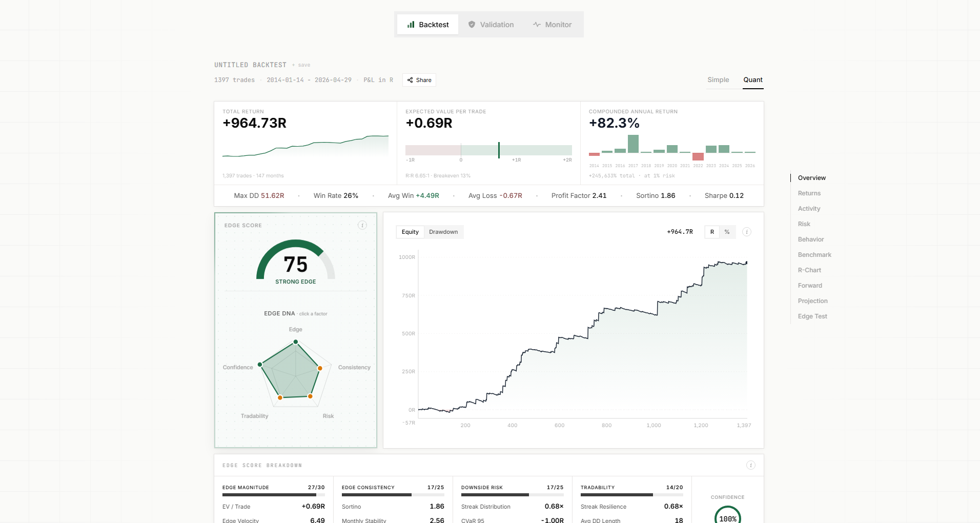Click the Win Rate 26% stat

coord(336,196)
